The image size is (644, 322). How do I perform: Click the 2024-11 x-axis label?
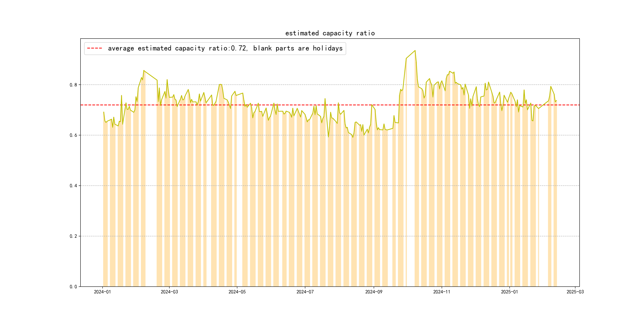441,292
